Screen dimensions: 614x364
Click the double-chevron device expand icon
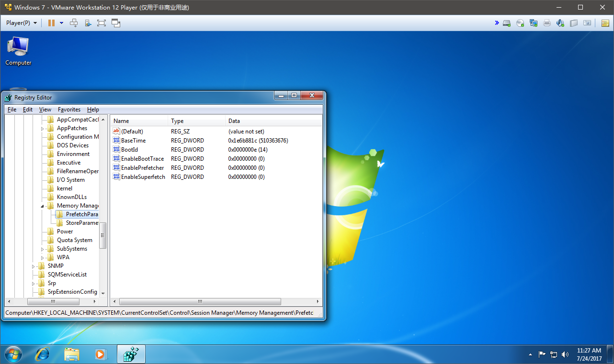point(497,23)
